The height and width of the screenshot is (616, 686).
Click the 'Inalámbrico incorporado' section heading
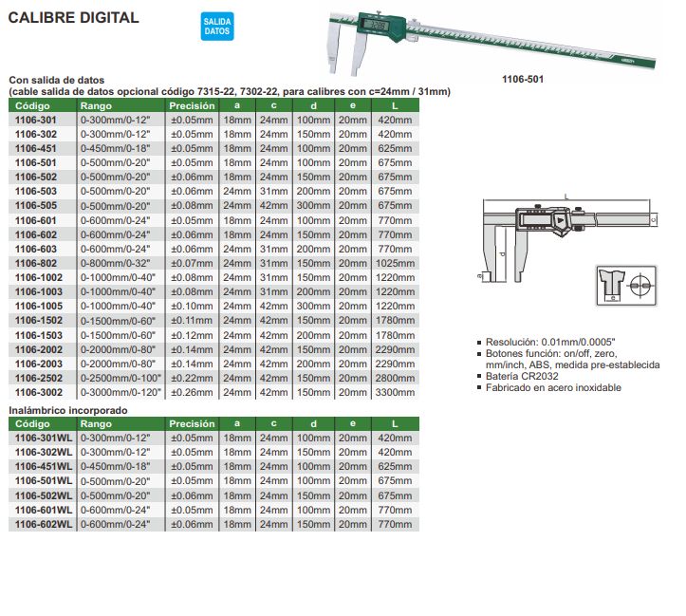[67, 409]
